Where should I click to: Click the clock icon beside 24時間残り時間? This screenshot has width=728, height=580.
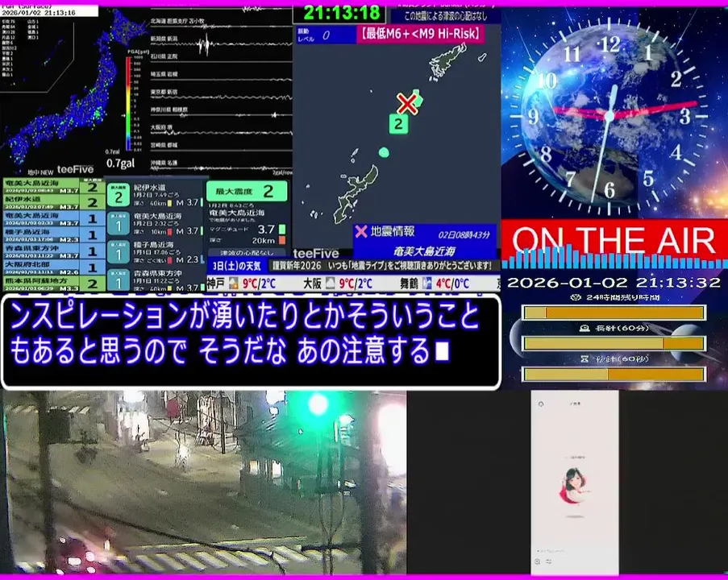(x=576, y=297)
